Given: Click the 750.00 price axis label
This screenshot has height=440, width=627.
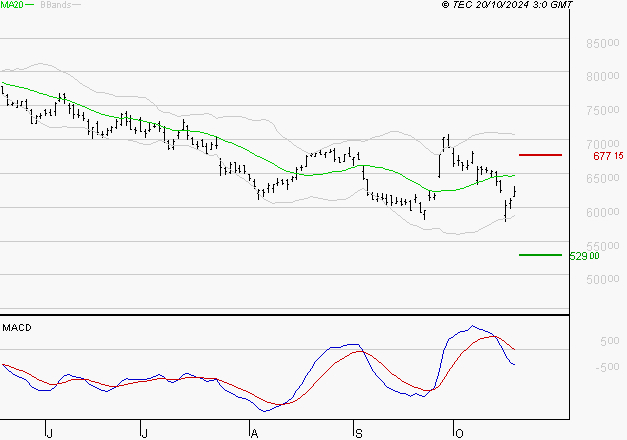Looking at the screenshot, I should click(603, 110).
